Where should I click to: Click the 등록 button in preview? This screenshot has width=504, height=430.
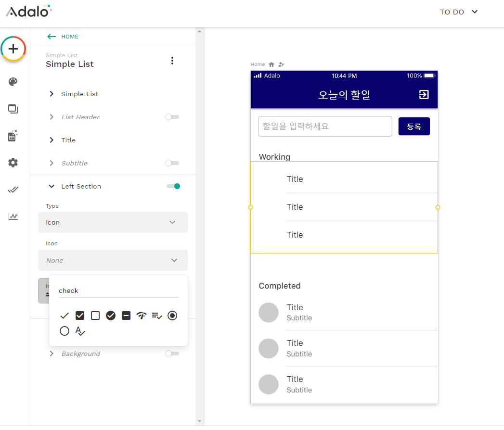point(414,126)
